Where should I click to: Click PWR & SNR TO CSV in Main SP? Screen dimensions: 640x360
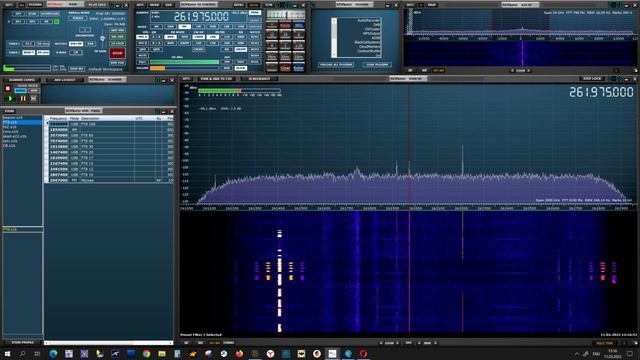point(216,79)
